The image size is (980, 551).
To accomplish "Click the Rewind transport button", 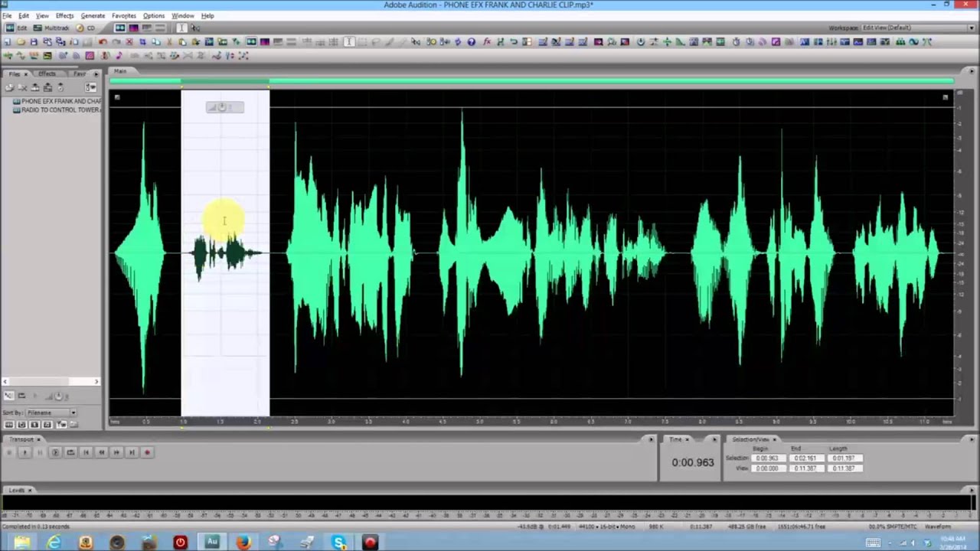I will pos(101,452).
